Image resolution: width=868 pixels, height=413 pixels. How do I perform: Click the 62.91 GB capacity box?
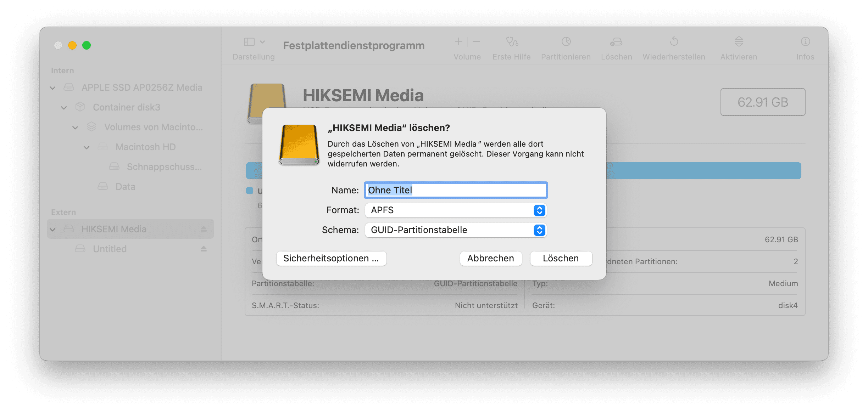click(x=763, y=102)
